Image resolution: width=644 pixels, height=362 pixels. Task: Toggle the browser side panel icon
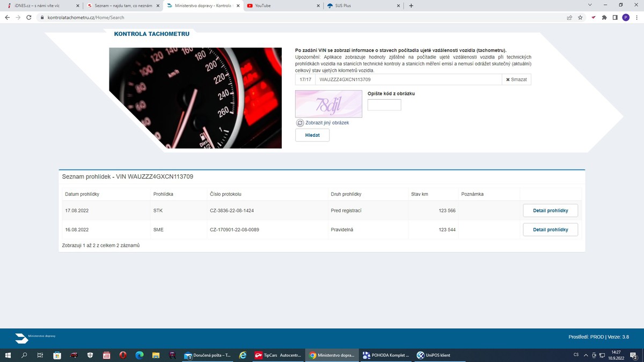coord(615,18)
